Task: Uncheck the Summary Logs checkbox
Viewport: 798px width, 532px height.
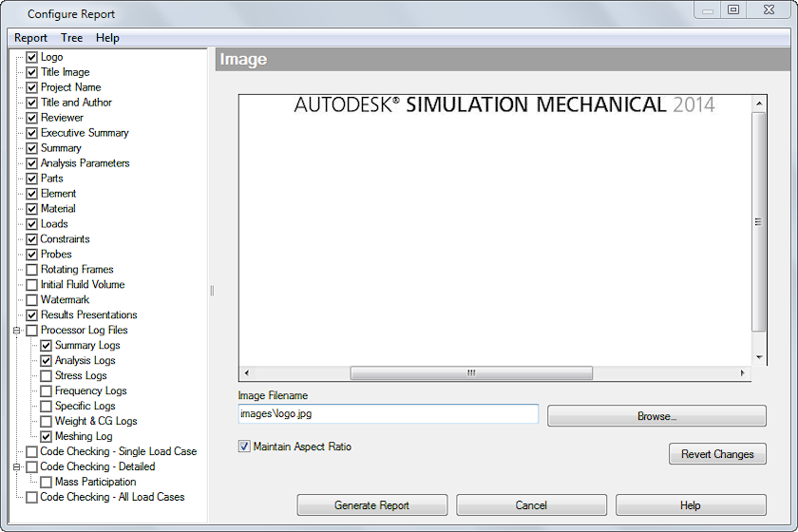Action: (46, 345)
